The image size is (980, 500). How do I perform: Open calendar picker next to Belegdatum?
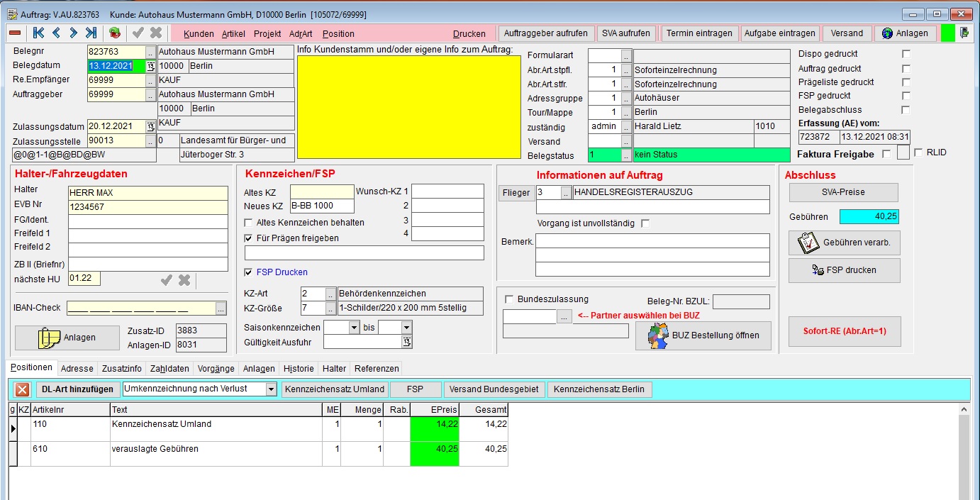click(150, 66)
